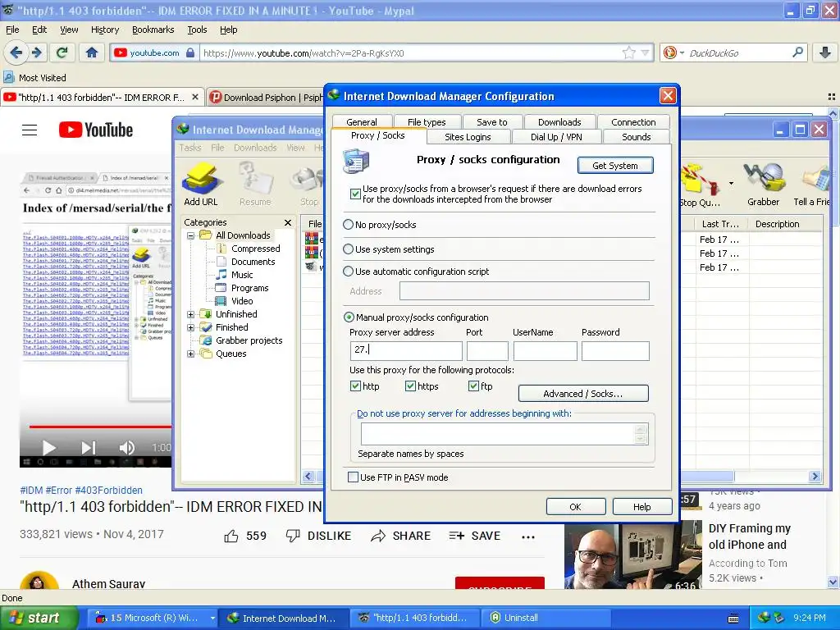Switch to the File types tab
Image resolution: width=840 pixels, height=630 pixels.
point(427,121)
